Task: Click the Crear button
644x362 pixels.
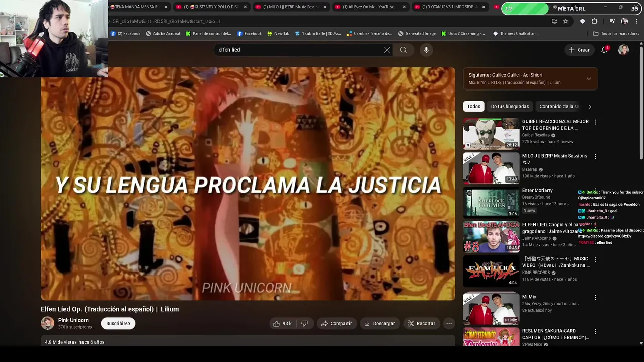Action: point(579,50)
